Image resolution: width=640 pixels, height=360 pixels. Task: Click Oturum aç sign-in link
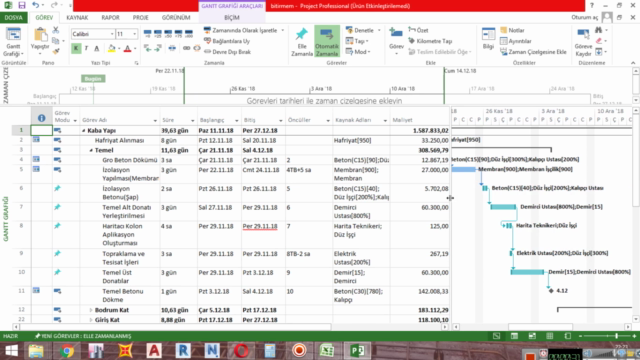pyautogui.click(x=584, y=17)
